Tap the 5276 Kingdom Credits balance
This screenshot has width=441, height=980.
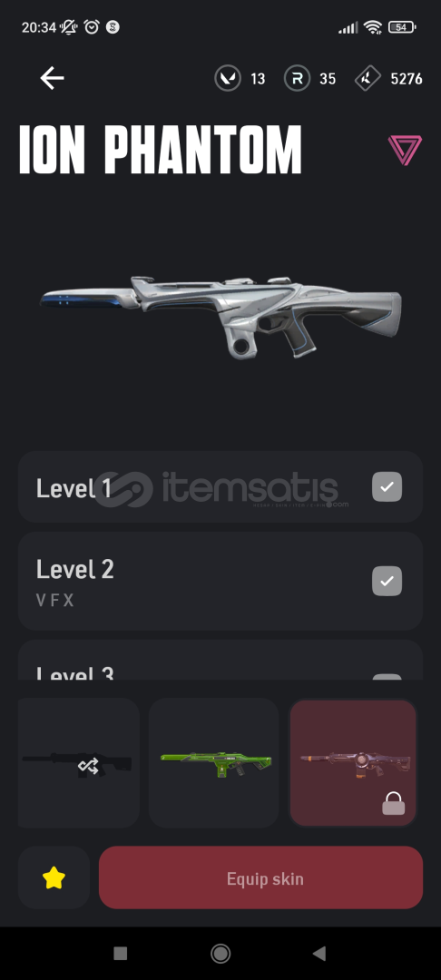click(x=407, y=79)
